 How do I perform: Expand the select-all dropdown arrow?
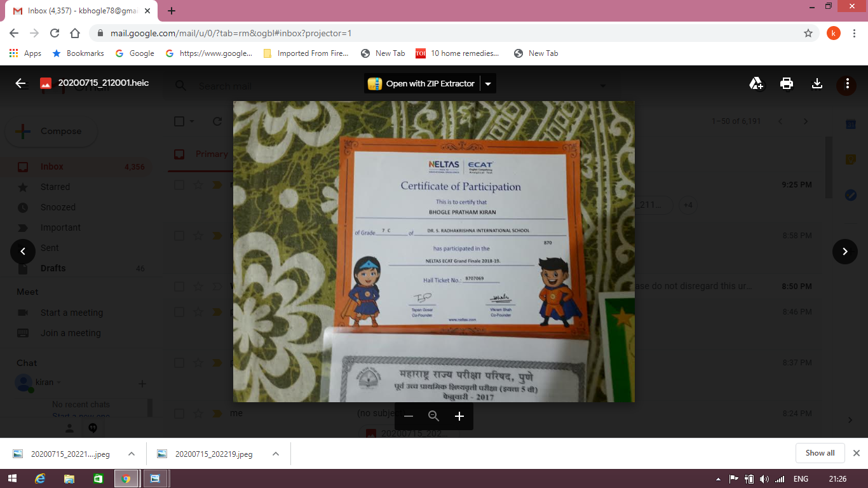[x=192, y=121]
